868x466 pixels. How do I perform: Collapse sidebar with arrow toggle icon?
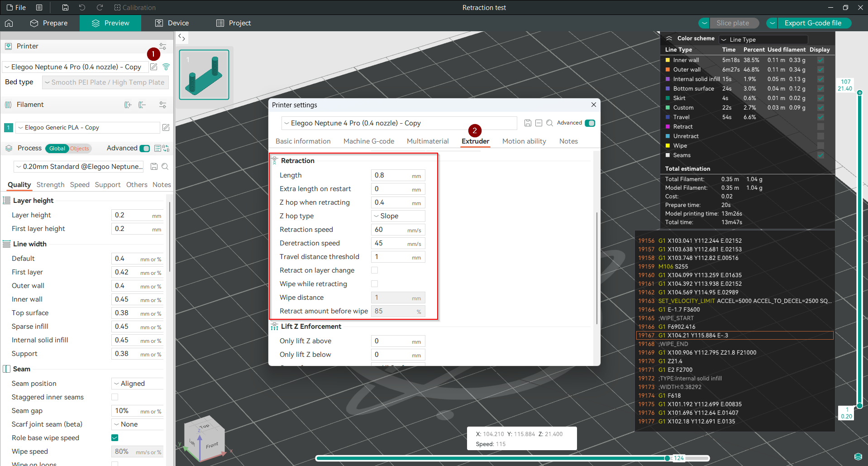(181, 37)
